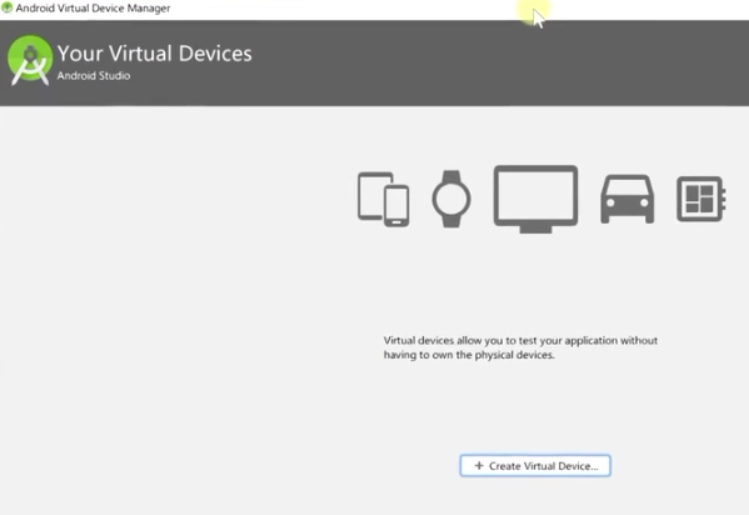The height and width of the screenshot is (515, 749).
Task: Click the Android Studio logo in header
Action: 30,60
